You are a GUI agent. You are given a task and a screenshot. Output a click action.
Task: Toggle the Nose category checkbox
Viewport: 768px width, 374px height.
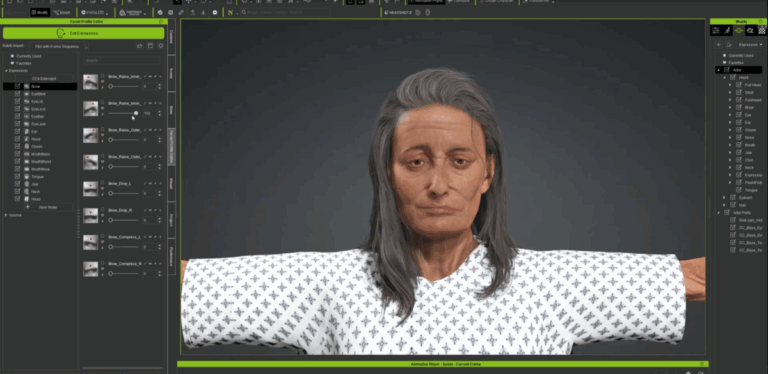[18, 139]
